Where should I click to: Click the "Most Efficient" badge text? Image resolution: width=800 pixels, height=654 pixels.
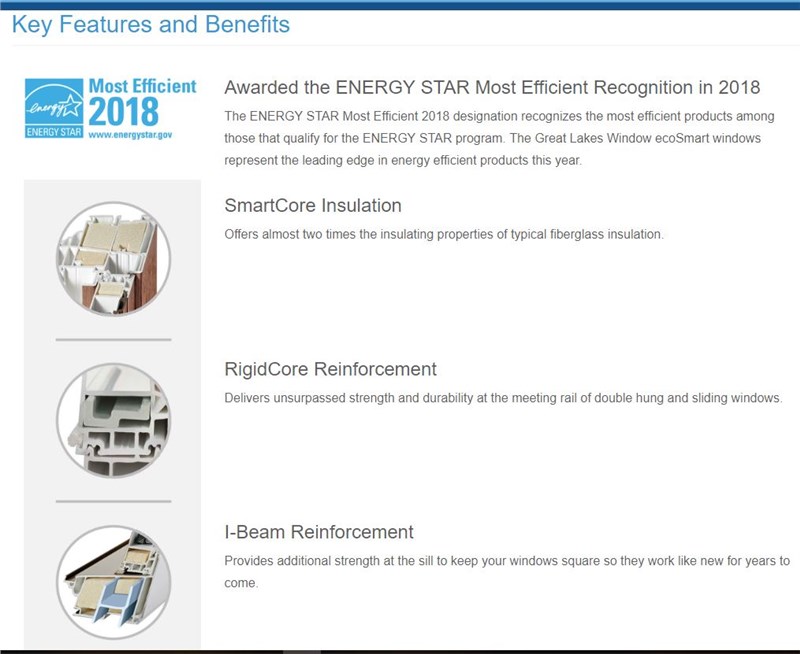142,86
